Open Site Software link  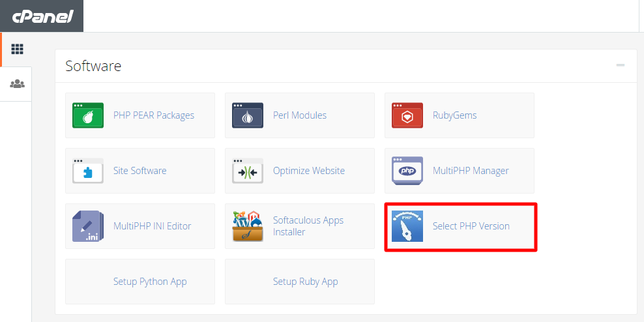coord(140,171)
